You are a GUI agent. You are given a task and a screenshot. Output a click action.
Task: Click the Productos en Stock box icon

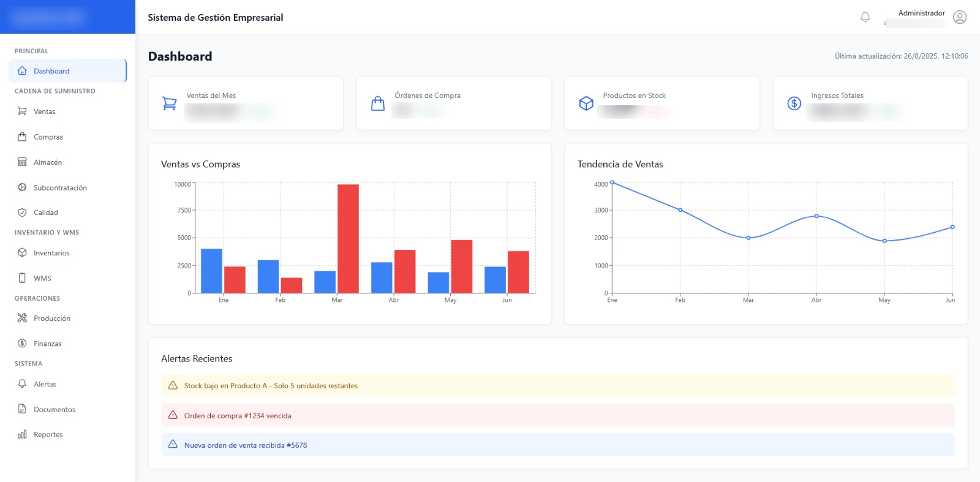click(x=586, y=104)
